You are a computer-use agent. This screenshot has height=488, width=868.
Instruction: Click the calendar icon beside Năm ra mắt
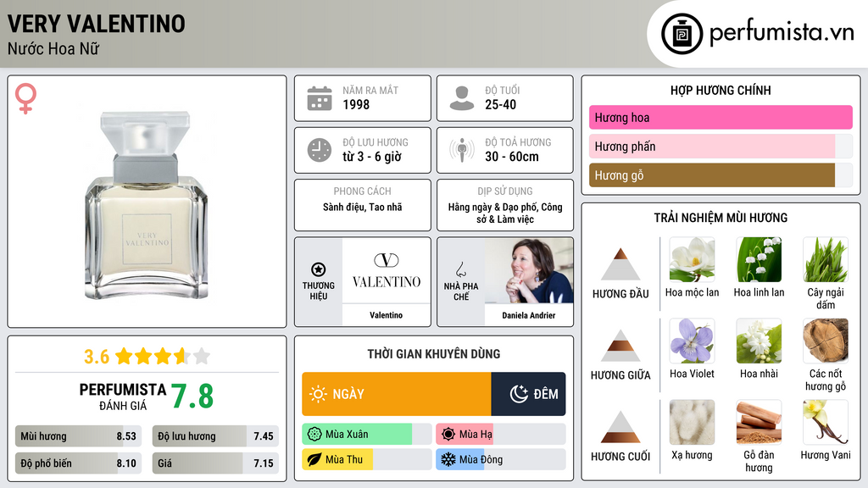pos(320,98)
